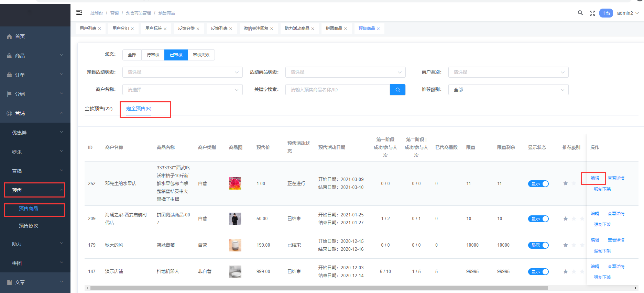This screenshot has width=644, height=293.
Task: Open the 推荐级别 dropdown
Action: click(x=508, y=90)
